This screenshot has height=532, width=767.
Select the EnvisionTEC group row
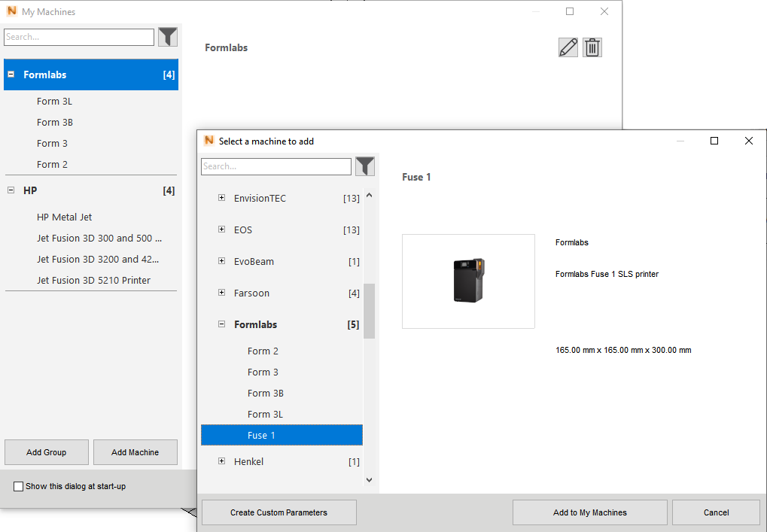click(x=282, y=198)
